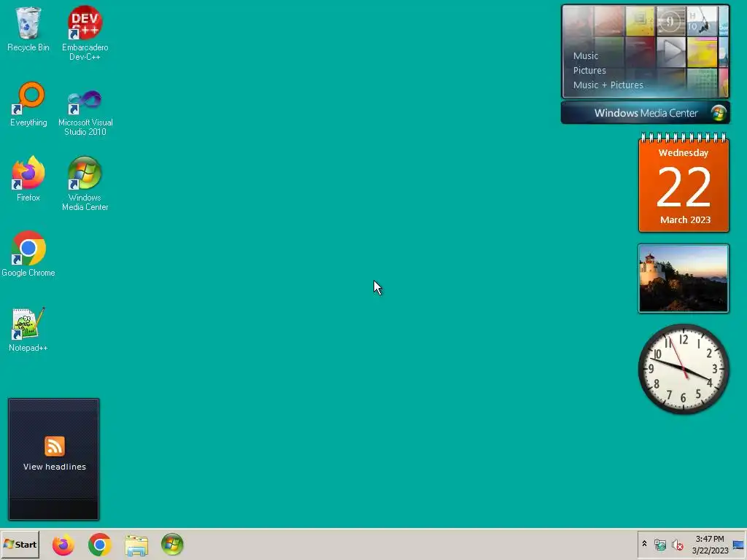Open Windows Explorer from the taskbar
Screen dimensions: 747x560
point(136,545)
